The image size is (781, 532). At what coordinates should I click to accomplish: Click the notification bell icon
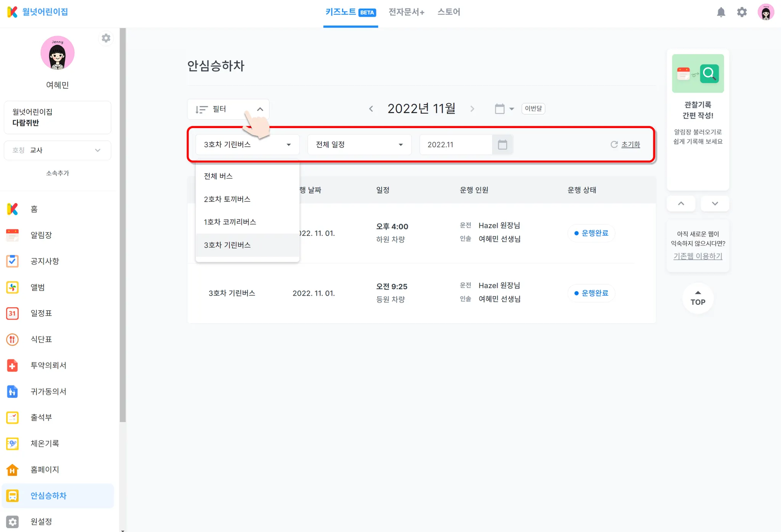[x=721, y=12]
